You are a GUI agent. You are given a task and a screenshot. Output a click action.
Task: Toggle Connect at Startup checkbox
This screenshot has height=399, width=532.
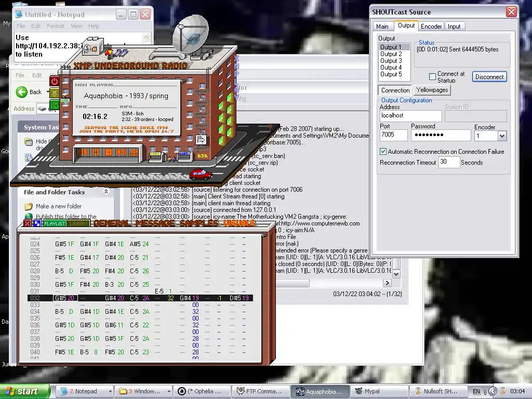pos(432,77)
